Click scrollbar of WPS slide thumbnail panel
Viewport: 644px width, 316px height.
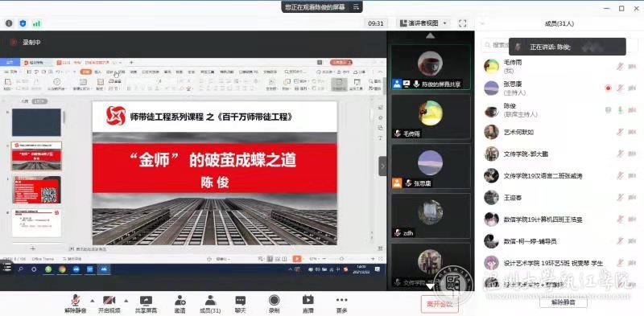(64, 117)
